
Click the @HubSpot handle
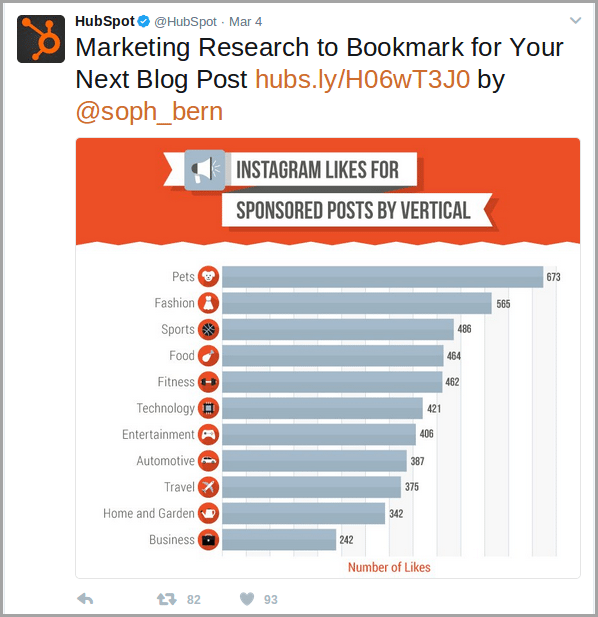tap(185, 22)
